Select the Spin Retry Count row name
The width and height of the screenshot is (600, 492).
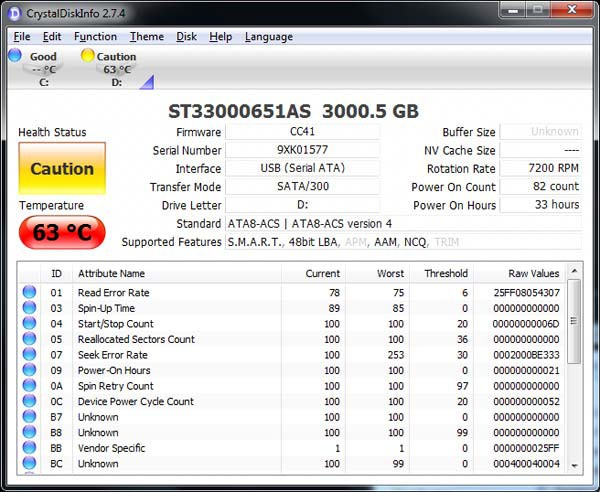(116, 386)
